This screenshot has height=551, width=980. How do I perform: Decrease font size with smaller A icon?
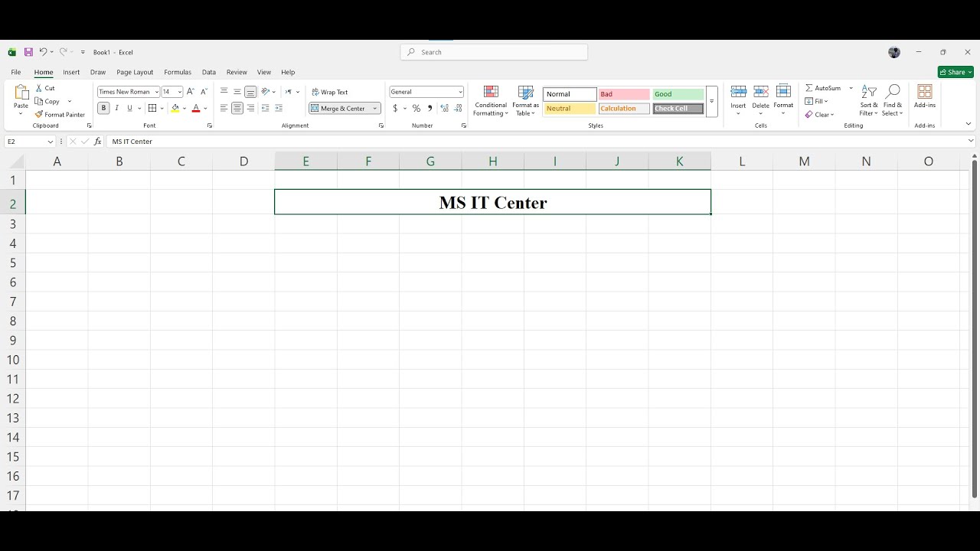coord(204,92)
